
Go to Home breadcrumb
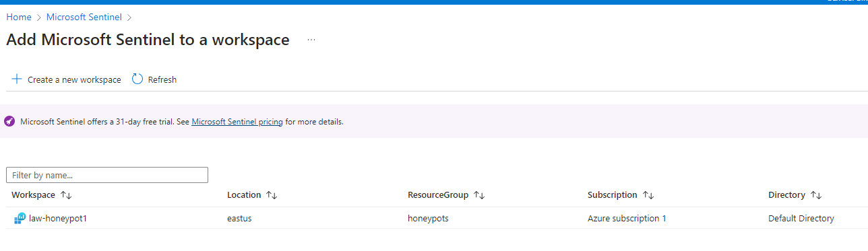(x=19, y=17)
